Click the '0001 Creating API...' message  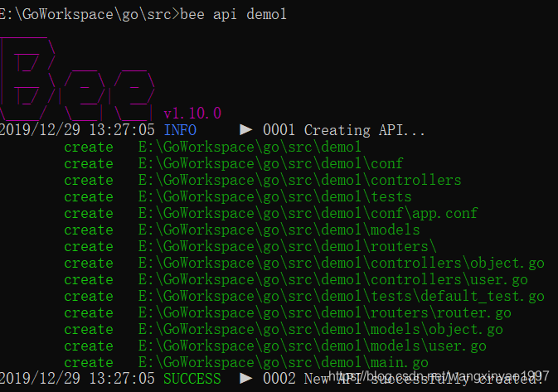[344, 130]
